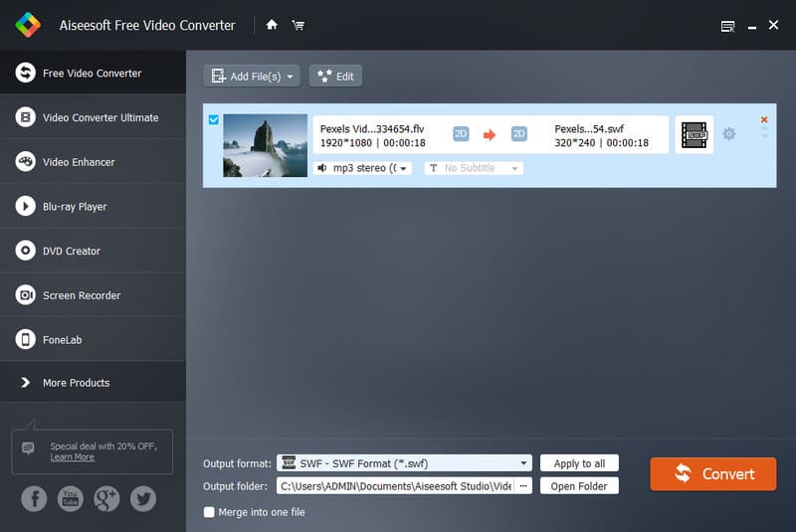Image resolution: width=796 pixels, height=532 pixels.
Task: Click the home icon in title bar
Action: (272, 25)
